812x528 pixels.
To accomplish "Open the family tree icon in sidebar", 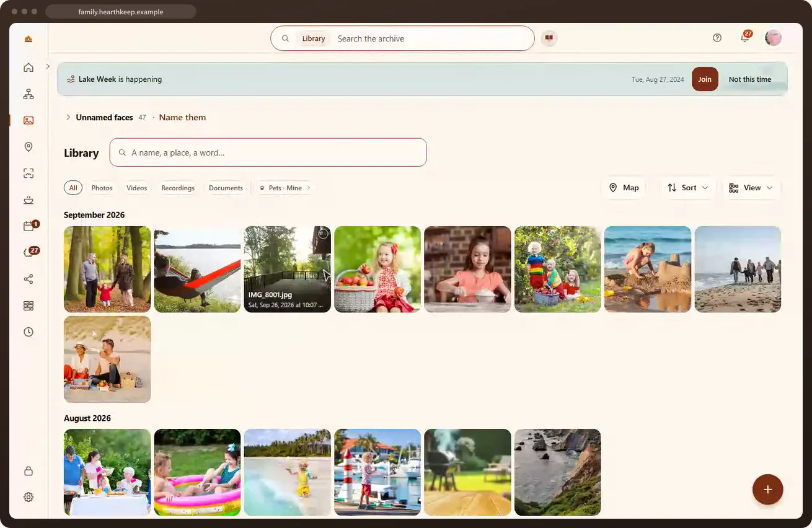I will coord(29,94).
